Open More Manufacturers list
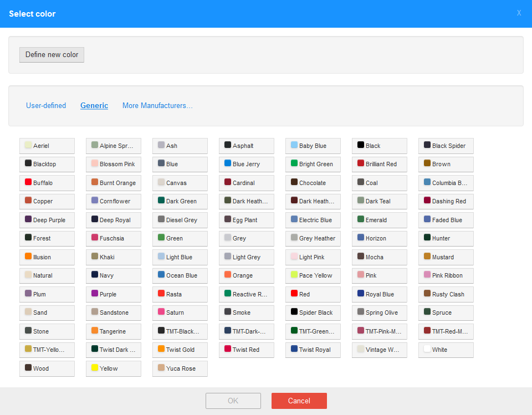The width and height of the screenshot is (532, 415). 157,106
